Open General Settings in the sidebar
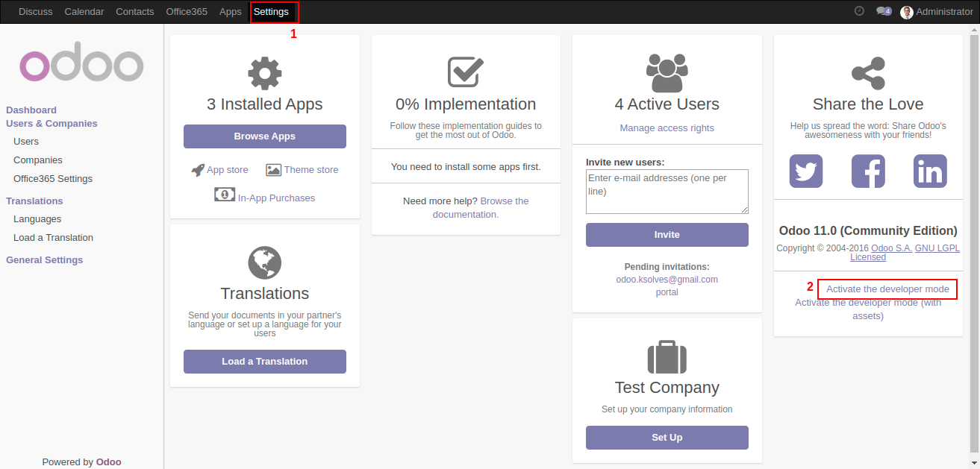Viewport: 980px width, 469px height. (45, 259)
